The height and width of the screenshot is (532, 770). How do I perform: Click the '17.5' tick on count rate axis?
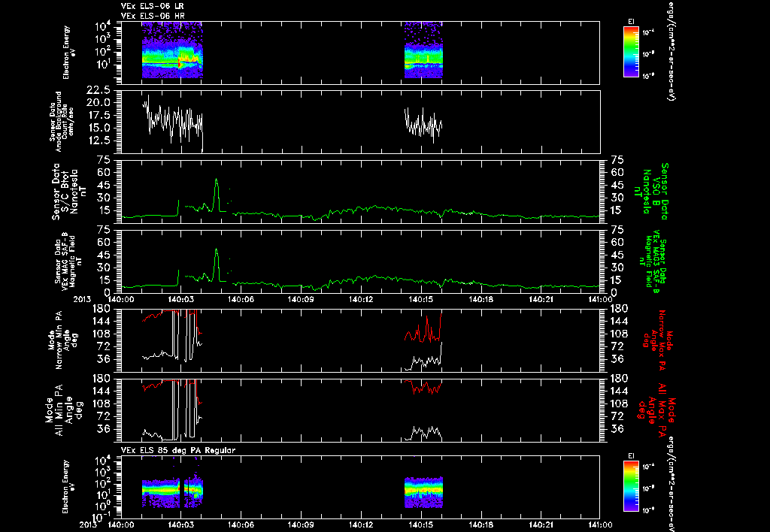point(99,115)
